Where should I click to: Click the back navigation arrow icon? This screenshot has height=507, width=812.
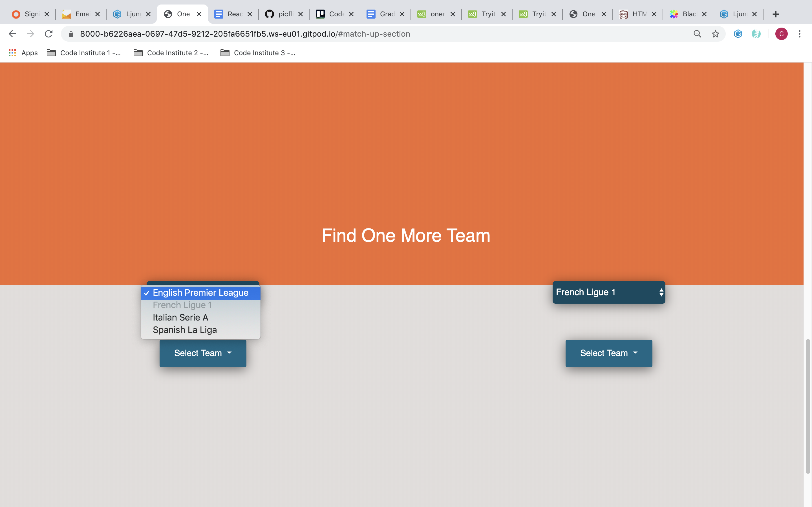tap(12, 34)
